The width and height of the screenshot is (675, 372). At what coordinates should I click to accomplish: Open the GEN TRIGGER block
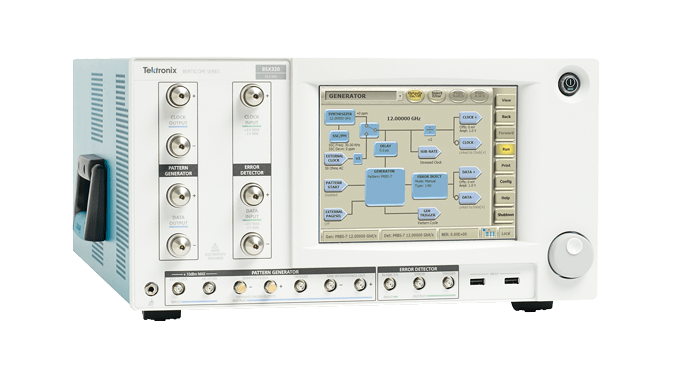(429, 214)
